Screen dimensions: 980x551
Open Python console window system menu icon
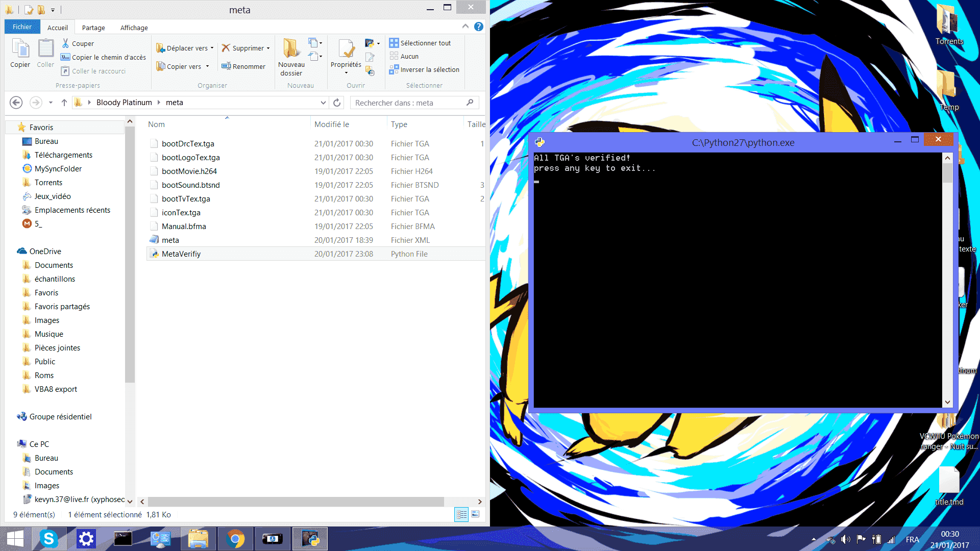tap(540, 142)
